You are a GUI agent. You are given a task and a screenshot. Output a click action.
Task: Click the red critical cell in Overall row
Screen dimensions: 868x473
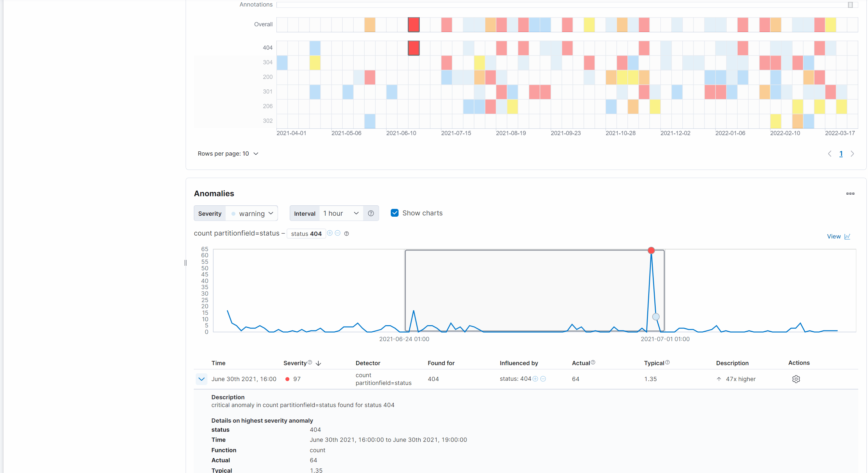click(x=414, y=25)
